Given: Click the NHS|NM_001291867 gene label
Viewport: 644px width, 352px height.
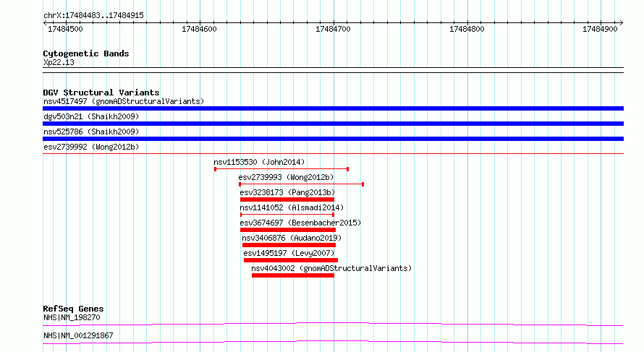Looking at the screenshot, I should 78,335.
